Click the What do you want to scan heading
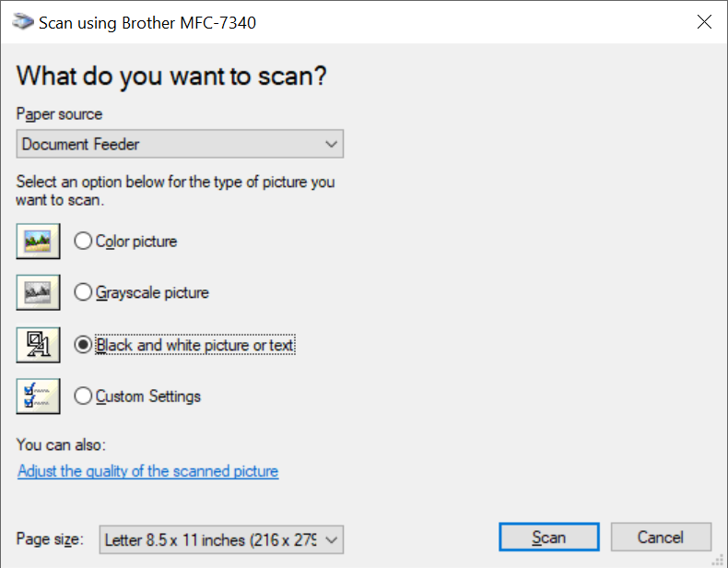 (x=172, y=76)
